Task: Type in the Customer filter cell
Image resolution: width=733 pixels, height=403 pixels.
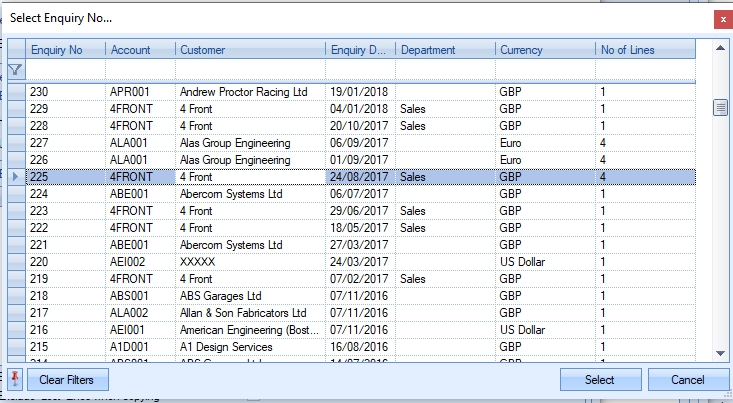Action: click(x=250, y=69)
